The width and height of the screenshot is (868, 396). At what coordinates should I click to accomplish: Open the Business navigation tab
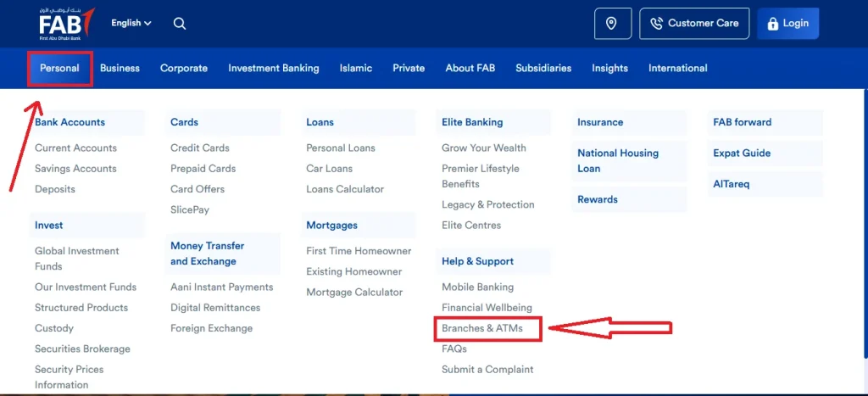click(x=120, y=68)
